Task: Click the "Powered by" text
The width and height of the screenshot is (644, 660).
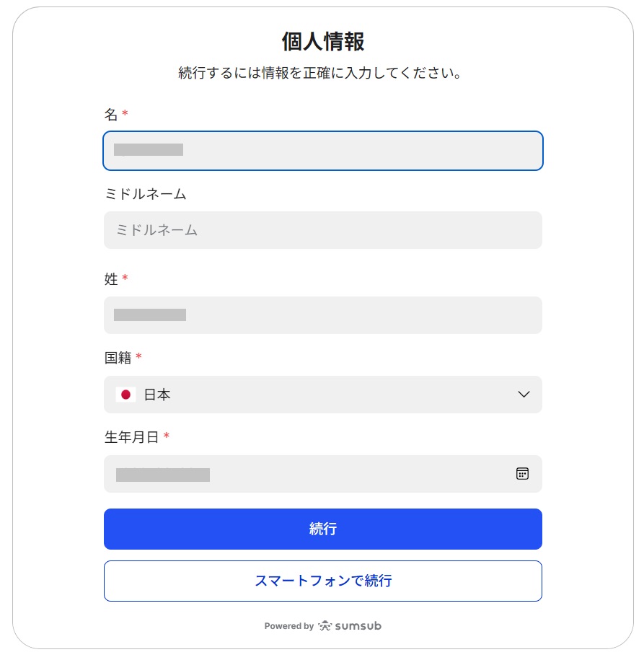Action: tap(288, 626)
